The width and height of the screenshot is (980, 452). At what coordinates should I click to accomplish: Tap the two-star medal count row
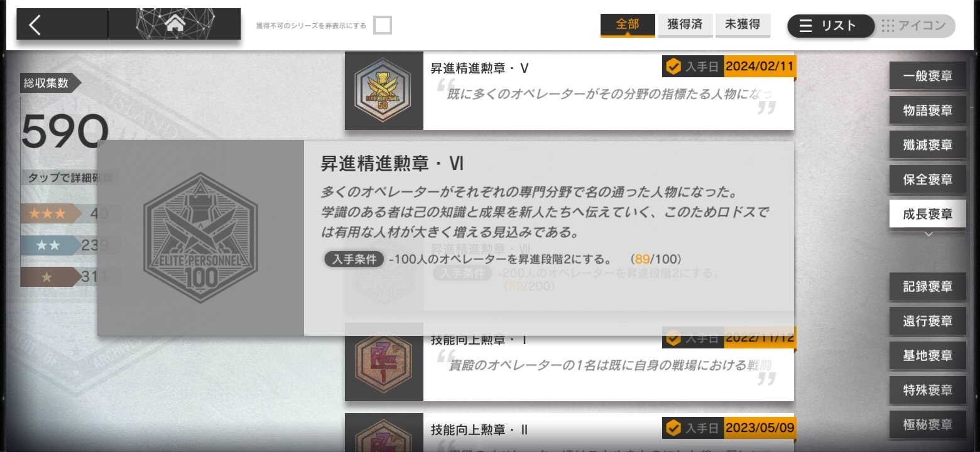pyautogui.click(x=70, y=245)
